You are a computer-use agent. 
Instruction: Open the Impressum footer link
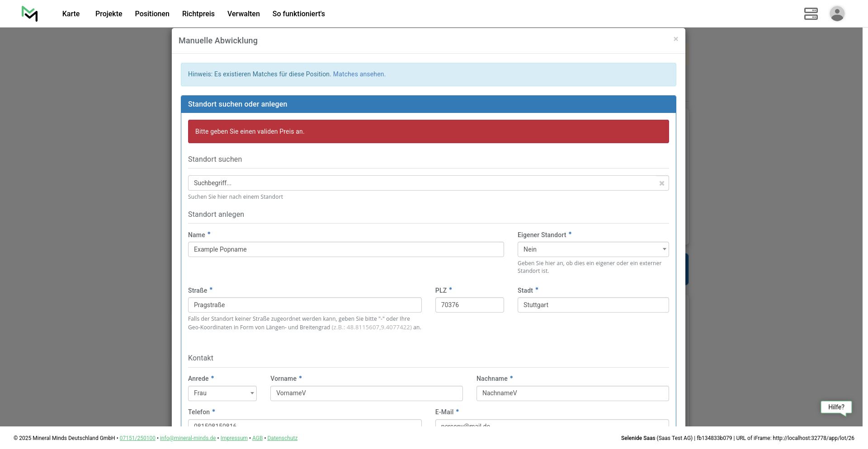234,438
